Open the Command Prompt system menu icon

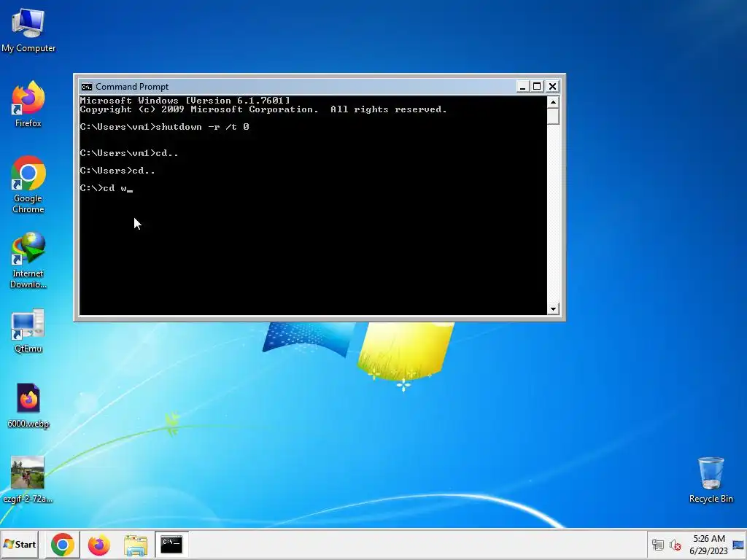(86, 87)
